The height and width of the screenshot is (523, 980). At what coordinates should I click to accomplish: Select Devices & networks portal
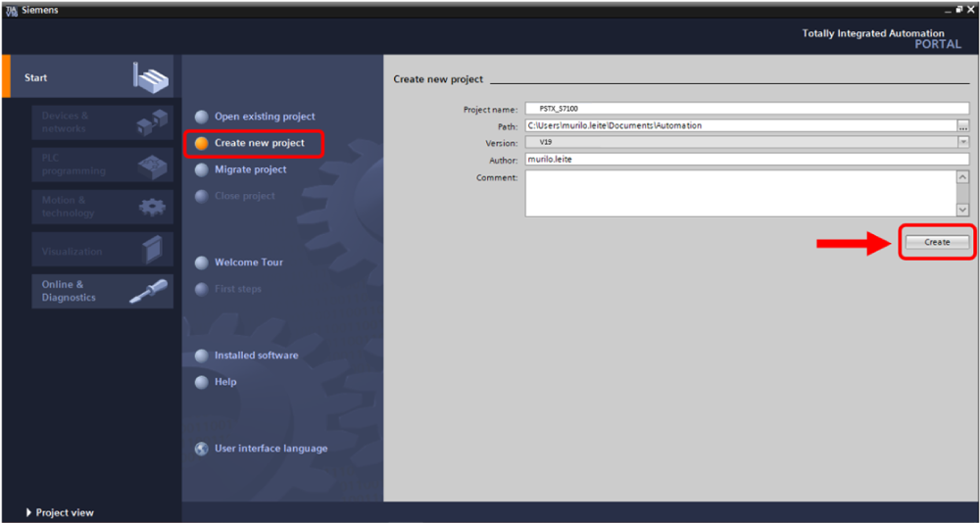103,122
